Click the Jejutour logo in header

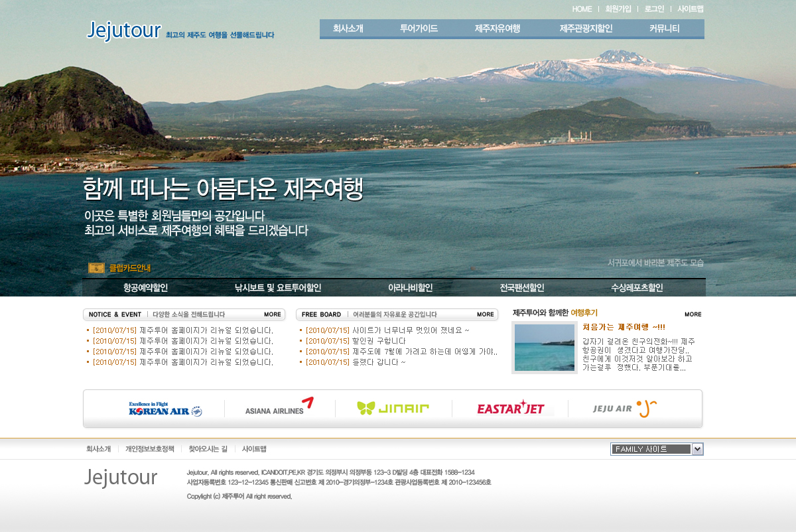click(124, 31)
